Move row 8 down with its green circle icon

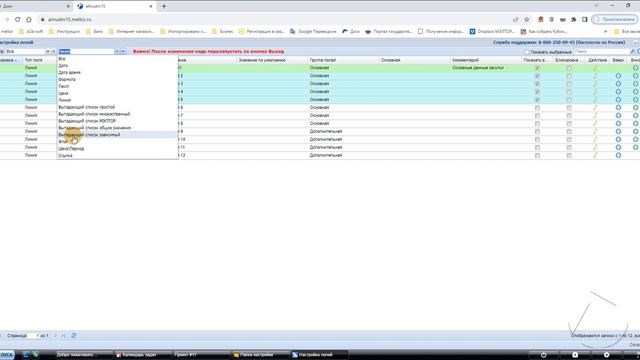636,124
